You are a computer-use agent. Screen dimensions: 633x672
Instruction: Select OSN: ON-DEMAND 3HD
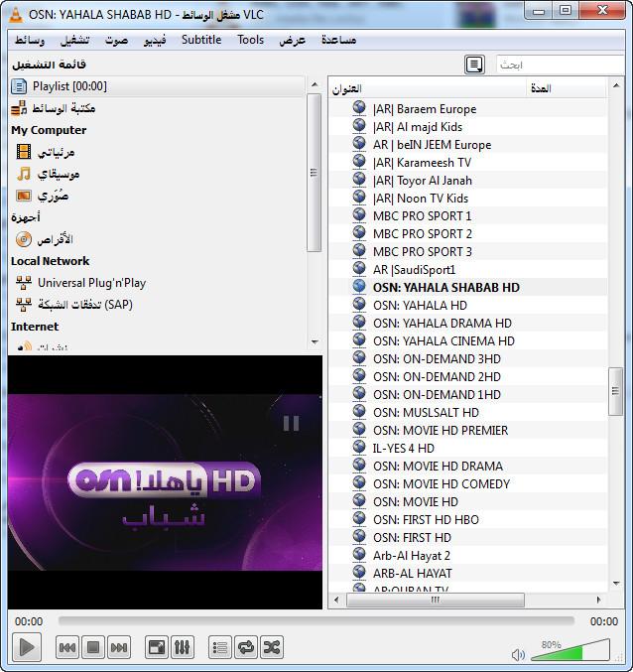(468, 359)
